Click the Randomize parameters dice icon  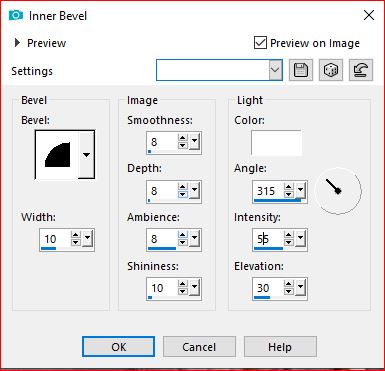click(331, 70)
